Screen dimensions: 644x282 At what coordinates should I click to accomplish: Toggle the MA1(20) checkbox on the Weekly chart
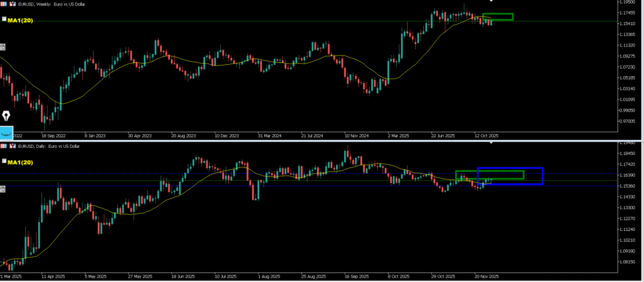click(x=4, y=20)
